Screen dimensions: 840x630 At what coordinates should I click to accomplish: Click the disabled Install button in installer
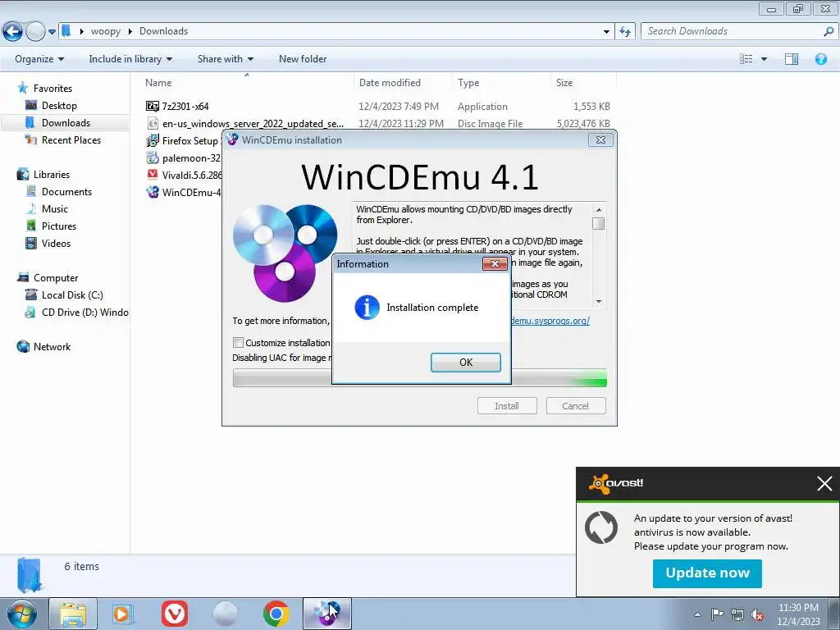point(507,405)
